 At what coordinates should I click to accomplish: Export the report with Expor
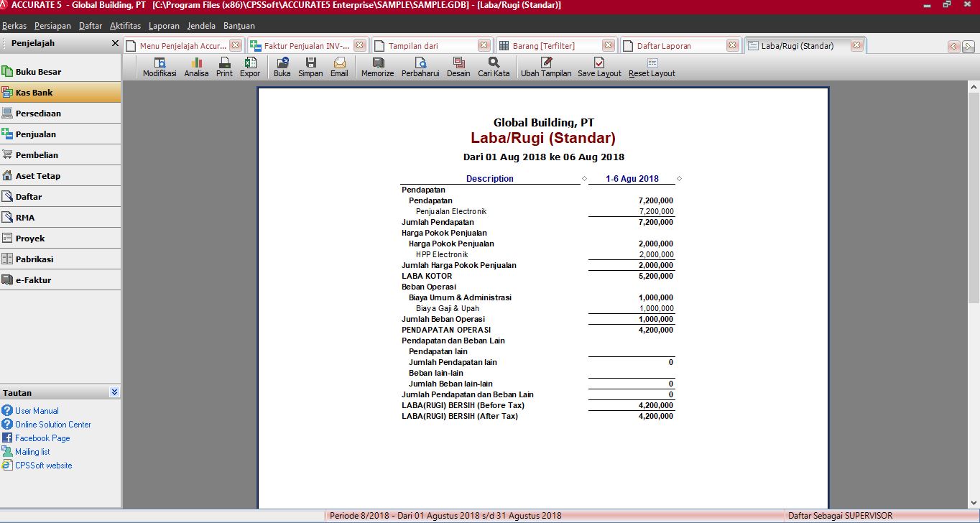[x=250, y=67]
